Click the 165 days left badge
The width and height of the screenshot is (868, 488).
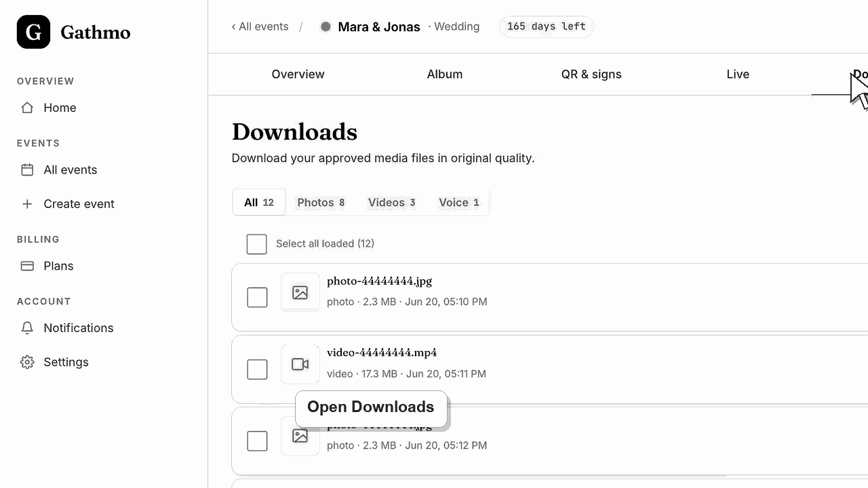tap(547, 26)
